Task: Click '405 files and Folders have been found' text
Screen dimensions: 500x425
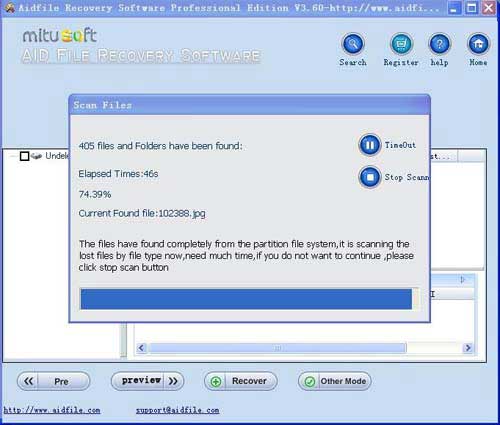Action: click(x=160, y=146)
